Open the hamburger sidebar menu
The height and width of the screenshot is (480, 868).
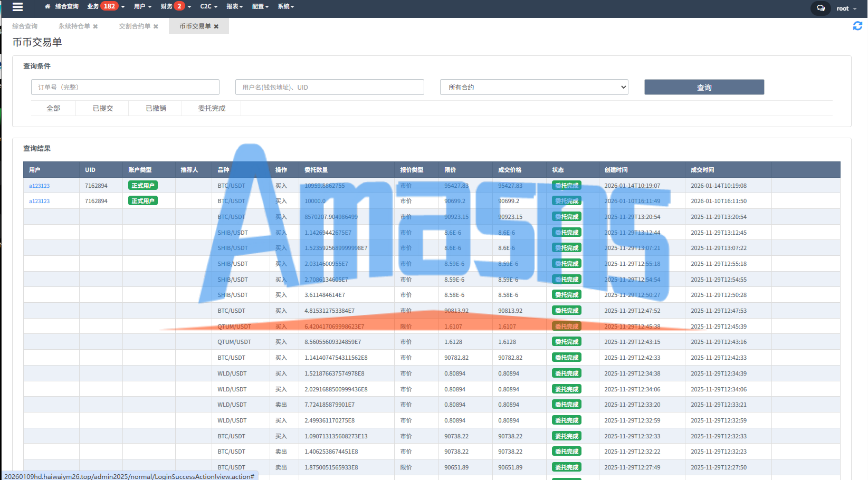pyautogui.click(x=17, y=7)
